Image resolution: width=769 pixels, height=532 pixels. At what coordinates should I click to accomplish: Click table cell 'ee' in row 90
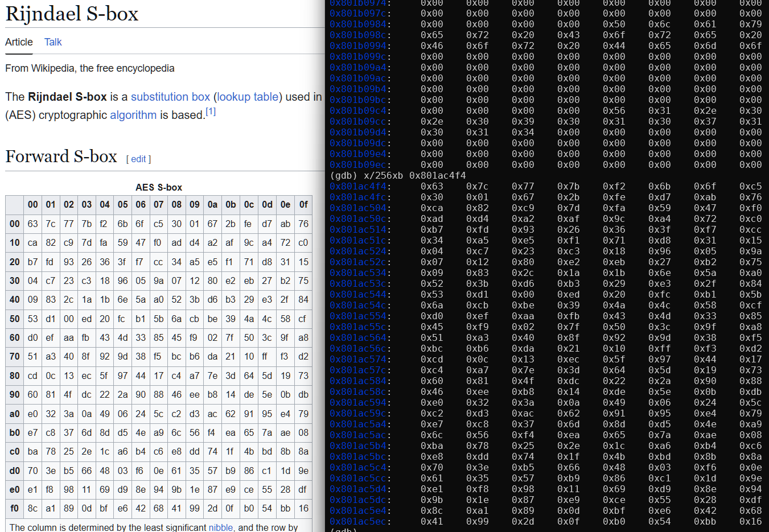pos(195,394)
